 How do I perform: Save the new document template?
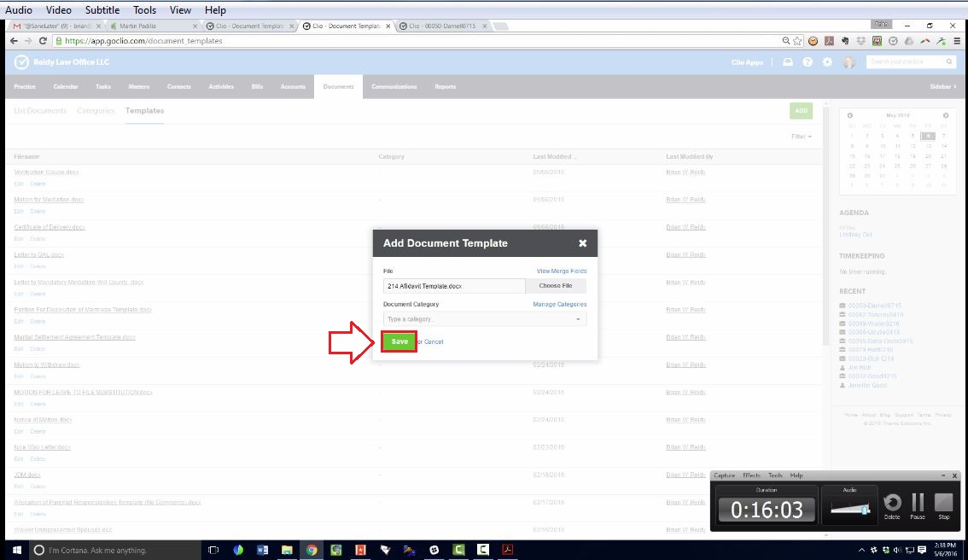(399, 341)
